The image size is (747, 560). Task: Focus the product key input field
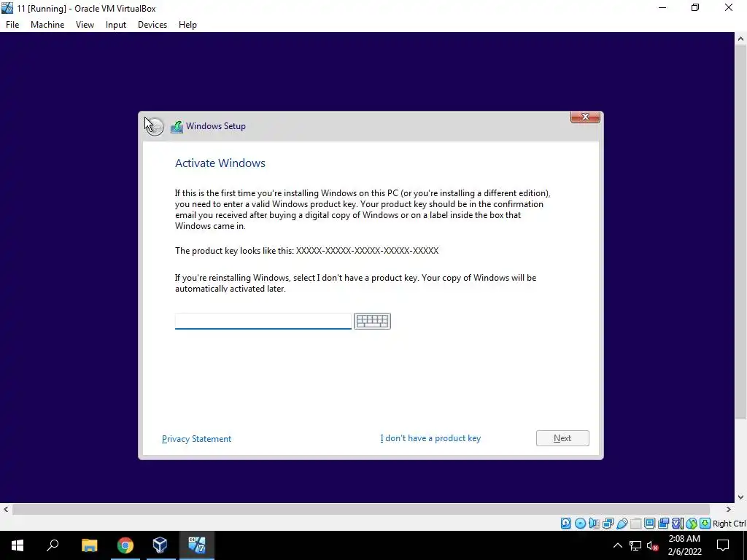(x=263, y=321)
